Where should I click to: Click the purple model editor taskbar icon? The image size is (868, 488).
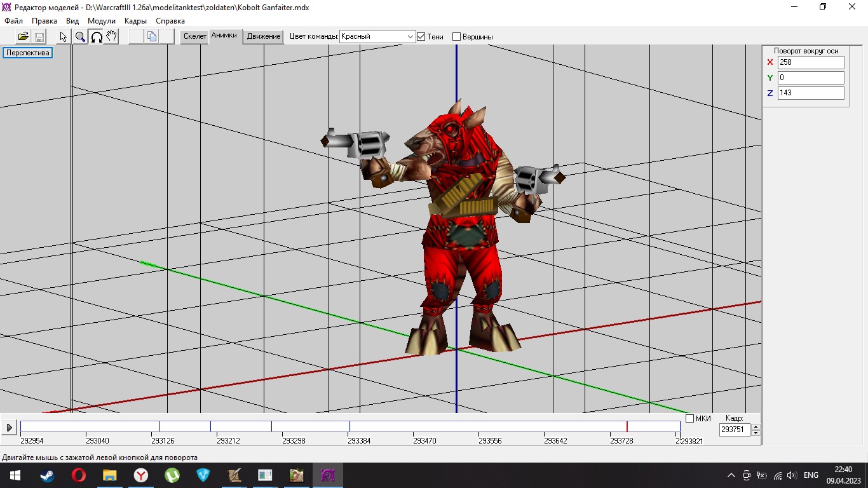[328, 475]
